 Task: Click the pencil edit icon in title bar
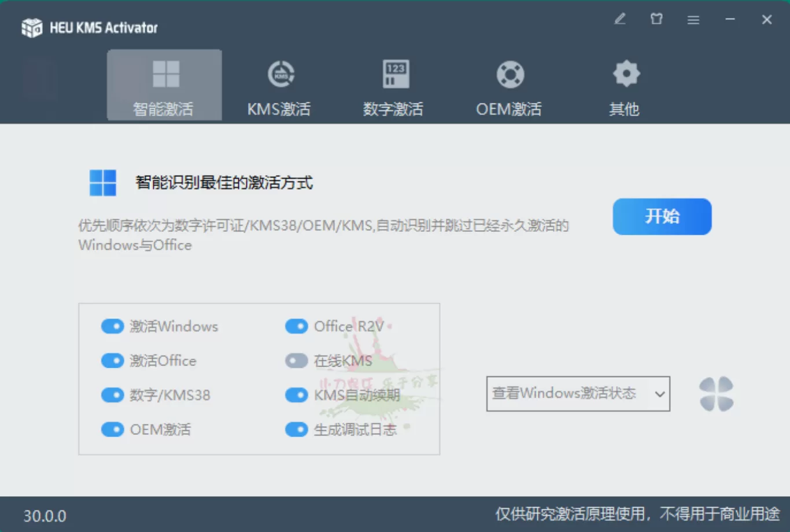(620, 20)
